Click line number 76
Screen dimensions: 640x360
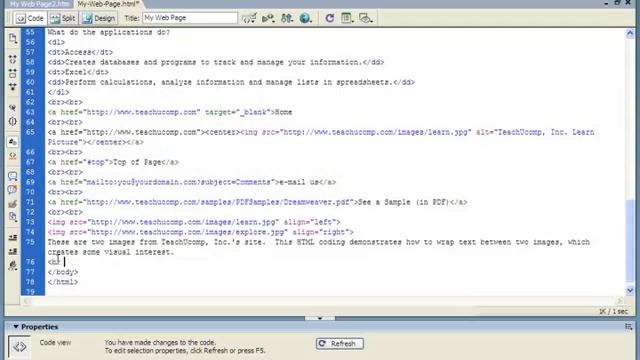point(30,262)
